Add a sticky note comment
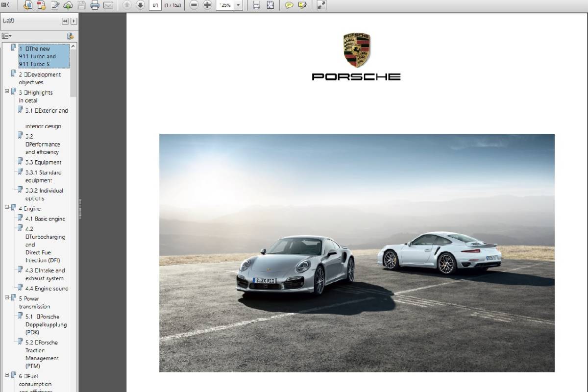588x392 pixels. tap(289, 5)
